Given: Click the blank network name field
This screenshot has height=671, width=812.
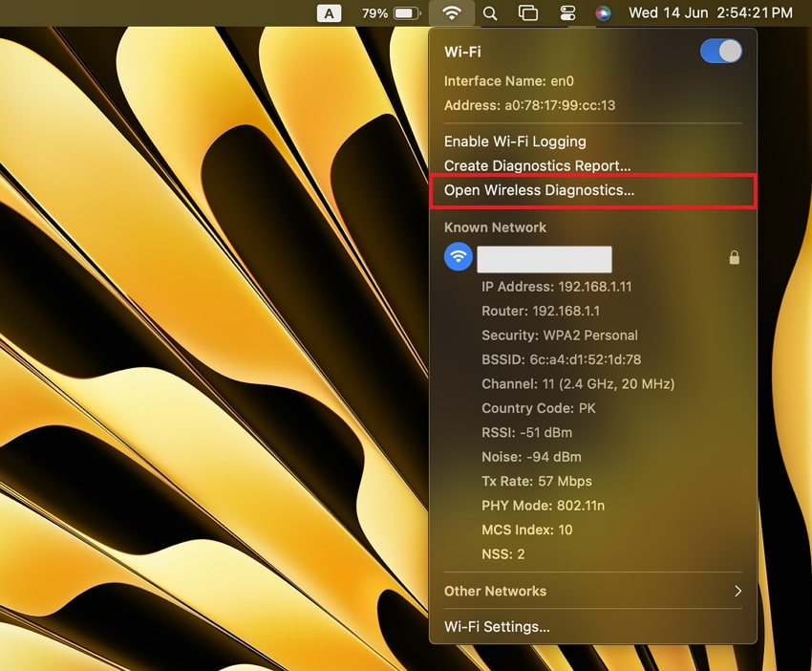Looking at the screenshot, I should coord(545,258).
